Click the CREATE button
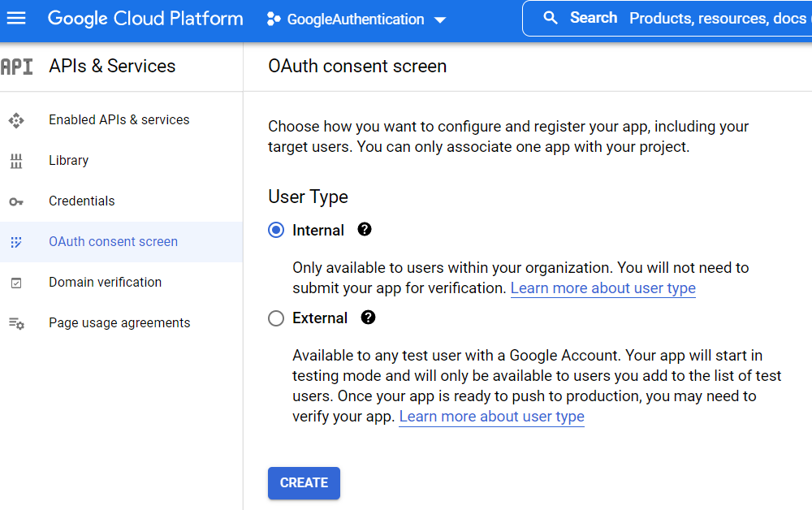This screenshot has width=812, height=510. 304,483
